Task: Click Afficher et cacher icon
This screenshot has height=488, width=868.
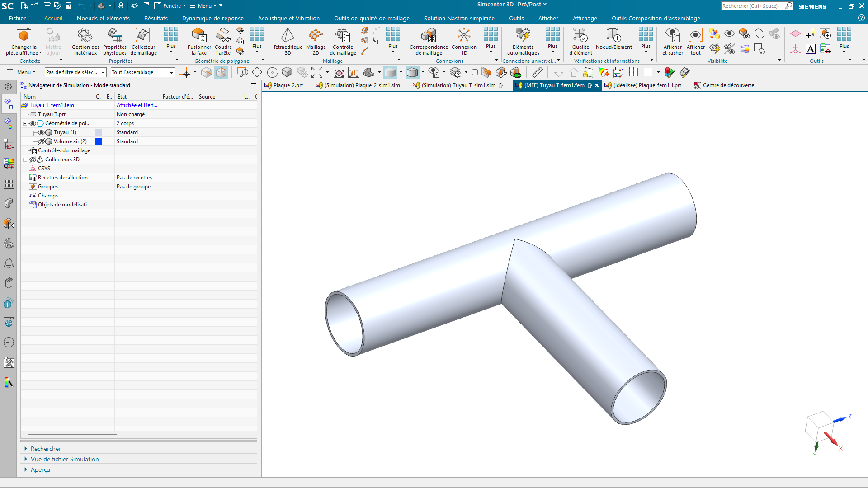Action: click(673, 41)
